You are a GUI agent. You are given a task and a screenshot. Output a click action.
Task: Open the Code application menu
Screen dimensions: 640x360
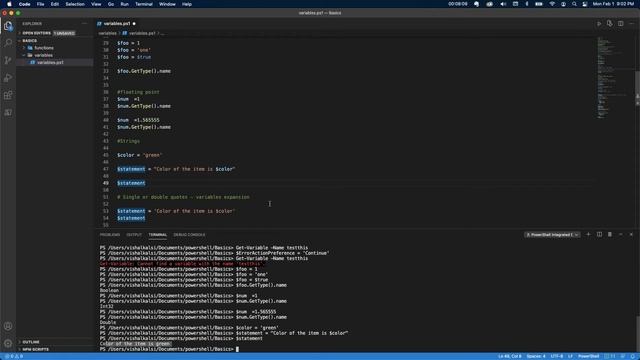click(24, 4)
